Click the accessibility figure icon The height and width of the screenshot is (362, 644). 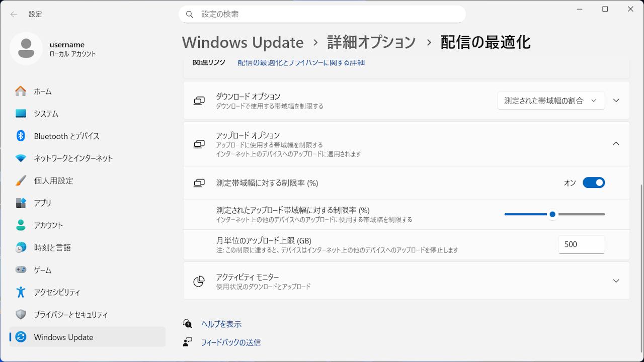tap(21, 292)
